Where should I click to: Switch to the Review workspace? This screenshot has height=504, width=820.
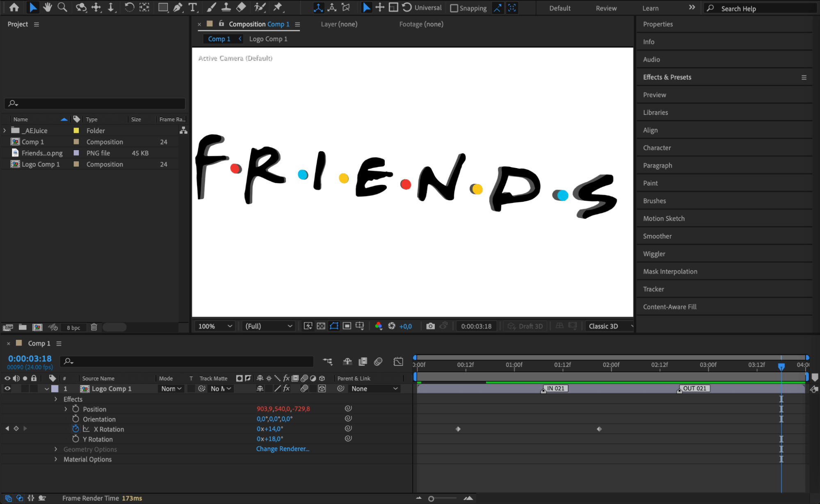(606, 8)
